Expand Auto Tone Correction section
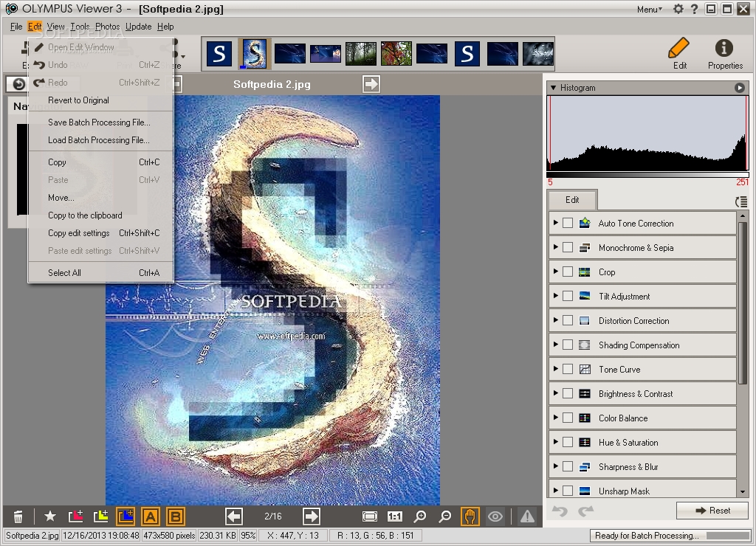This screenshot has height=546, width=756. 555,223
